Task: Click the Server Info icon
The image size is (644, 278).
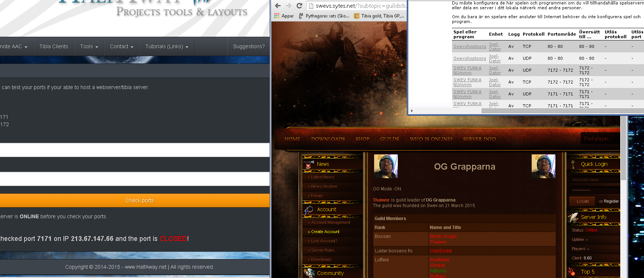Action: (573, 217)
